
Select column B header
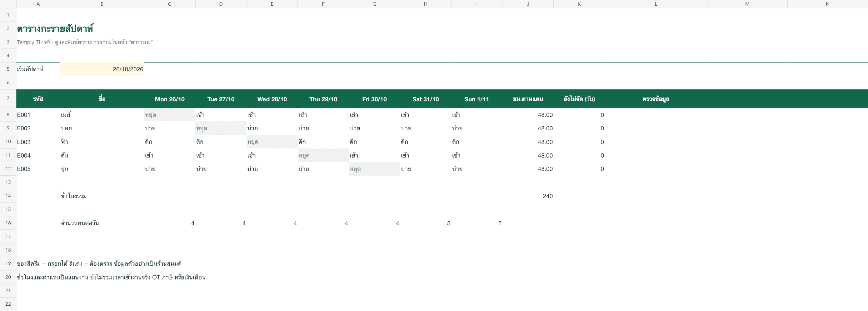[x=102, y=4]
